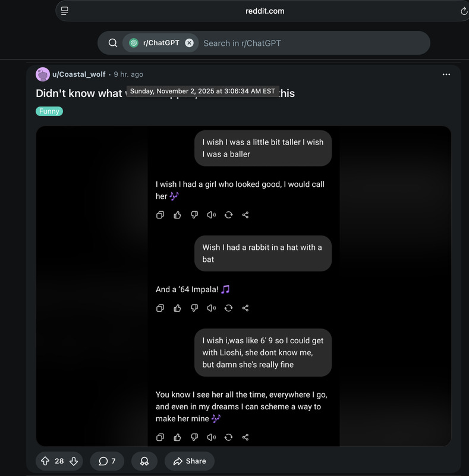Reload the page from address bar

pos(464,11)
